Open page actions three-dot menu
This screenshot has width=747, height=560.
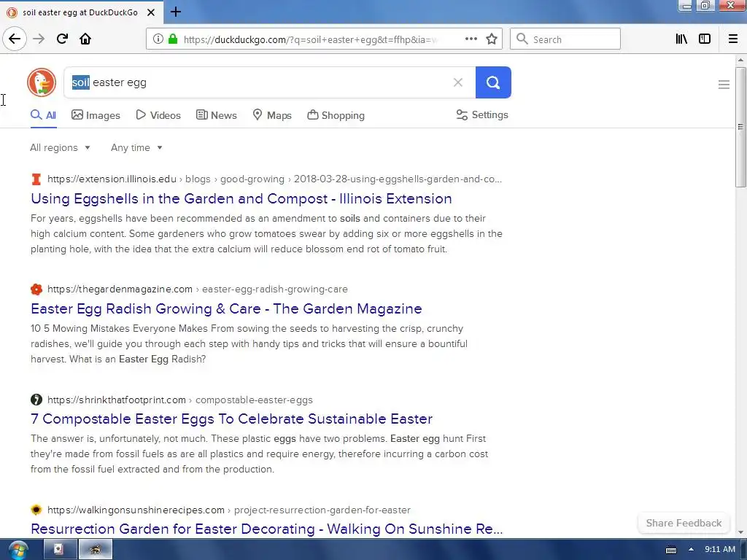tap(471, 39)
